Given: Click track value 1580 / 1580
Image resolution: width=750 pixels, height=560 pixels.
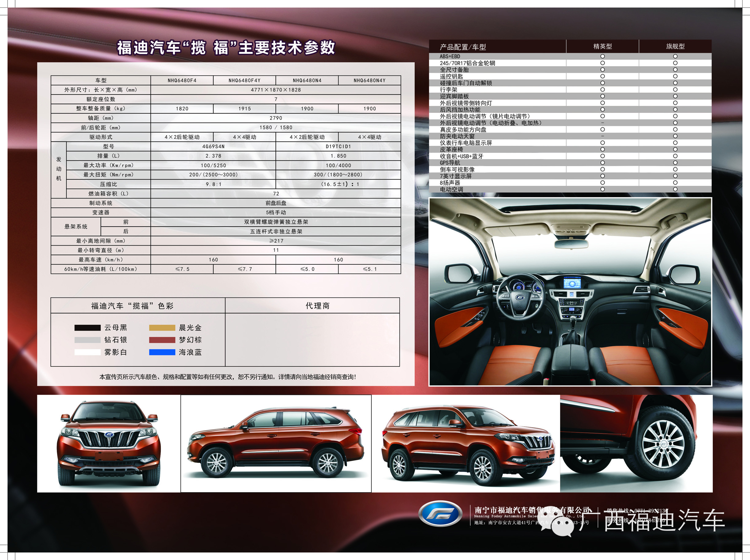Looking at the screenshot, I should tap(276, 127).
